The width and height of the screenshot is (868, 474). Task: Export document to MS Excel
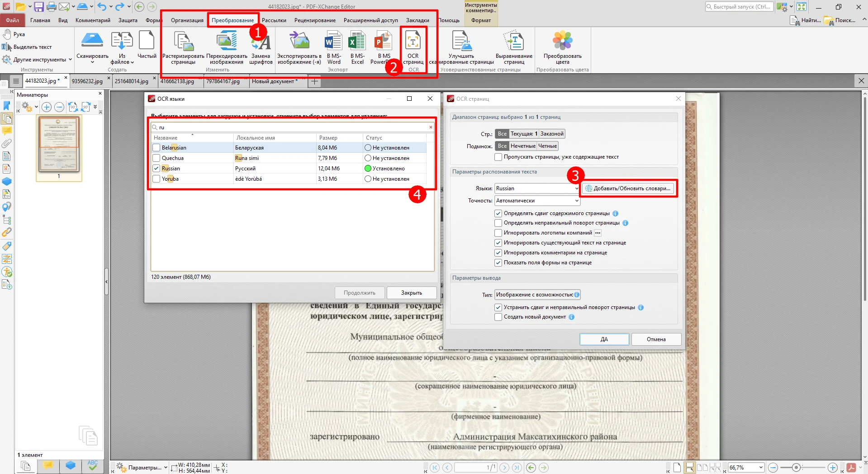tap(357, 47)
